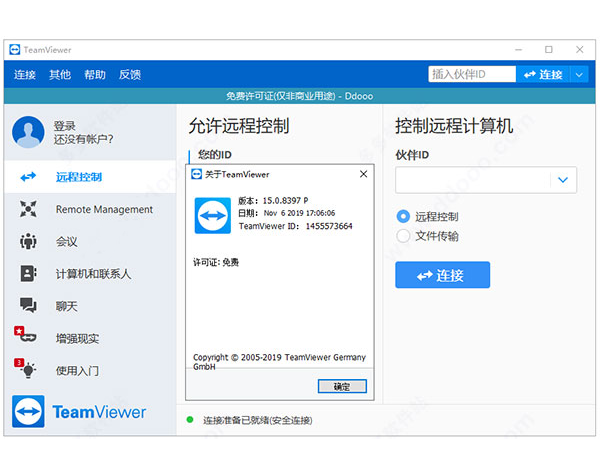This screenshot has height=473, width=600.
Task: Click the About dialog title icon
Action: point(197,175)
